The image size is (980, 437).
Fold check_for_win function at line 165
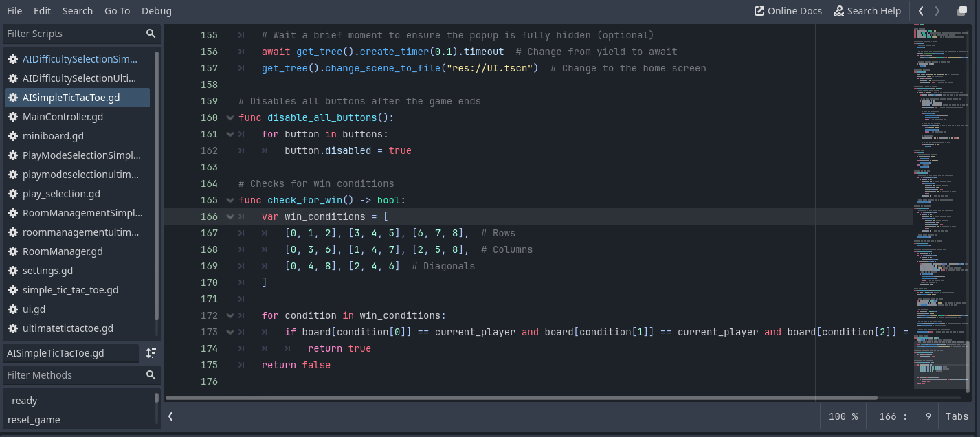(230, 200)
